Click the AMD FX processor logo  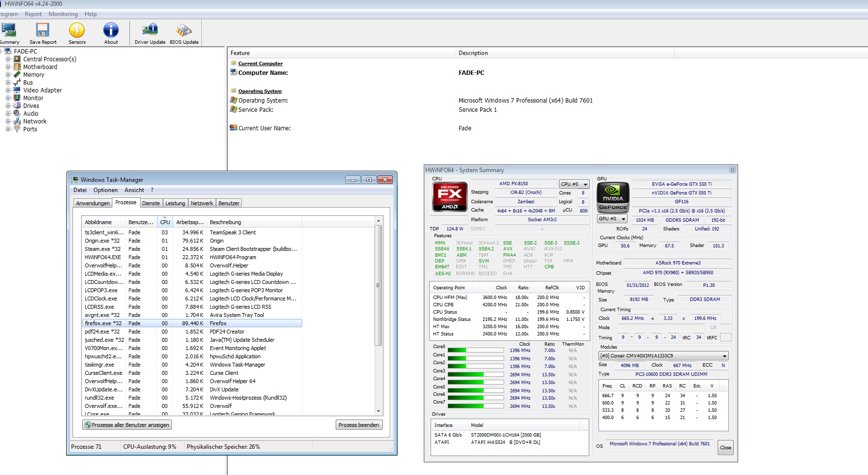coord(450,196)
